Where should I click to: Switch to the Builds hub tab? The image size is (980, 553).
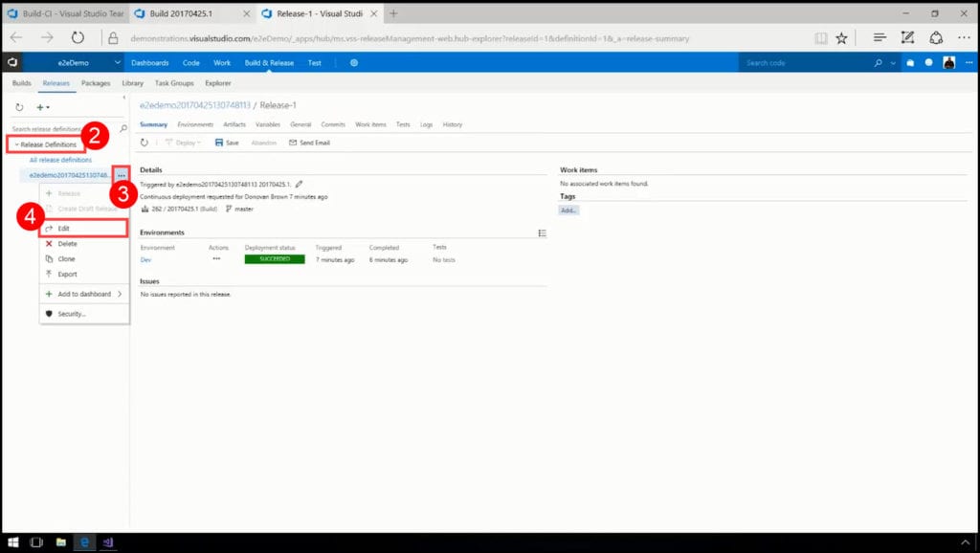(x=22, y=83)
